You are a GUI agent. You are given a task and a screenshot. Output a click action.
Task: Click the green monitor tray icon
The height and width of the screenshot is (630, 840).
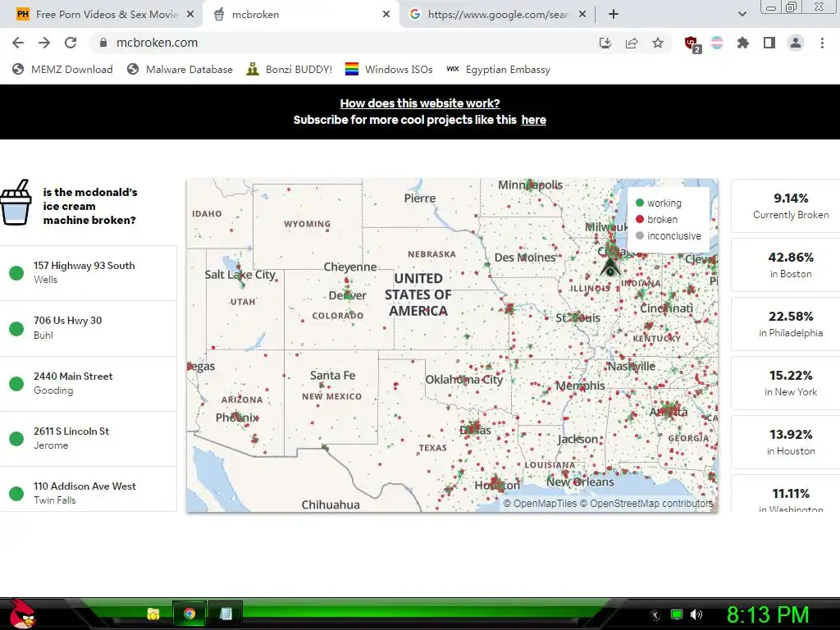coord(677,614)
